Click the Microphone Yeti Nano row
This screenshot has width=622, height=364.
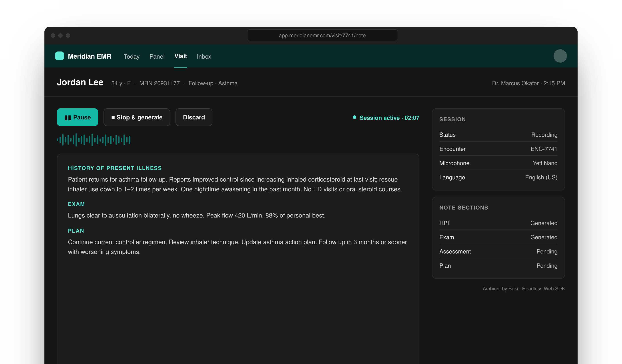click(x=498, y=163)
